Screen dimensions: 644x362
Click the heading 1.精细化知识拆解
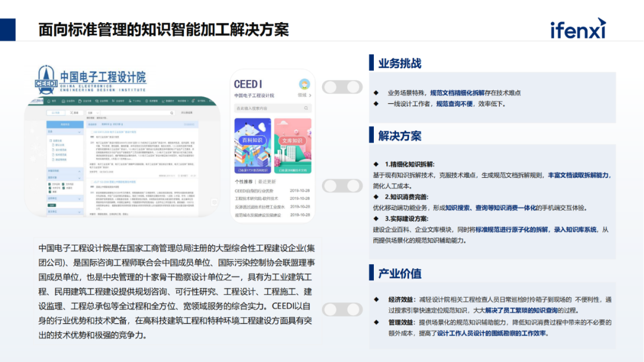(410, 165)
